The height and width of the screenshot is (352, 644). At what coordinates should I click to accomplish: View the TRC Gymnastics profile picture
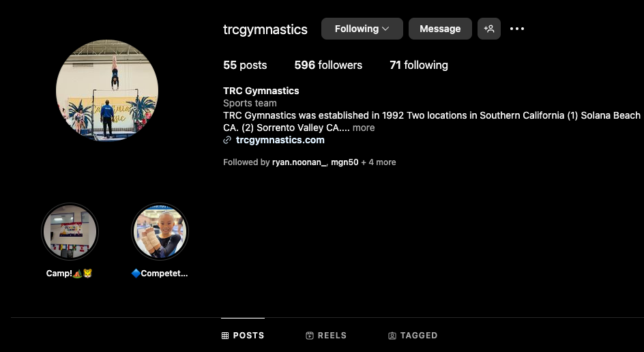pos(107,90)
